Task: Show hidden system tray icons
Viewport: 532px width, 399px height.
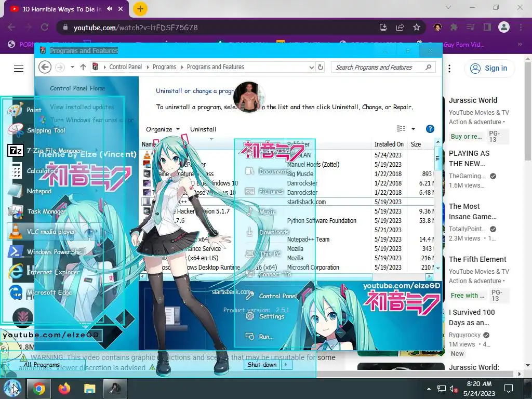Action: pyautogui.click(x=429, y=389)
